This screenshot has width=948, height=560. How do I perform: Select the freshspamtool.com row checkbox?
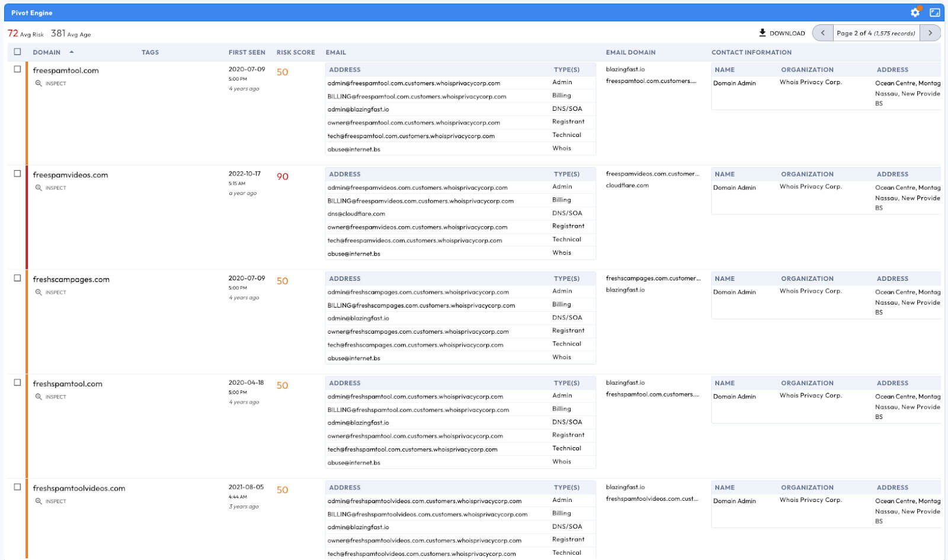[17, 383]
